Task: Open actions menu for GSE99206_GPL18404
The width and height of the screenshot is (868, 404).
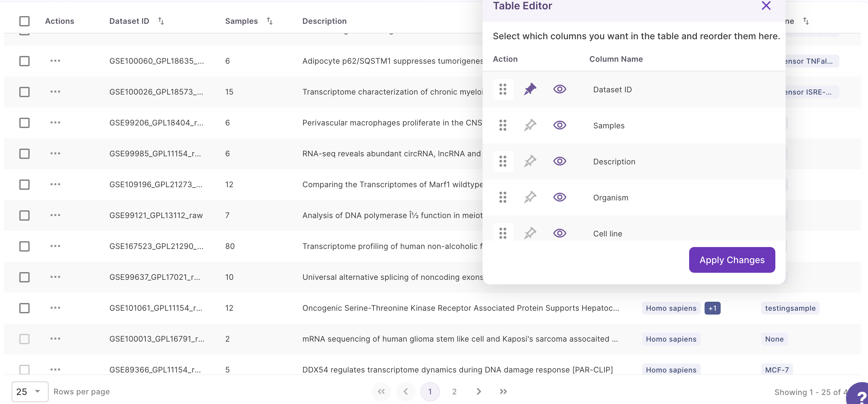Action: [55, 122]
